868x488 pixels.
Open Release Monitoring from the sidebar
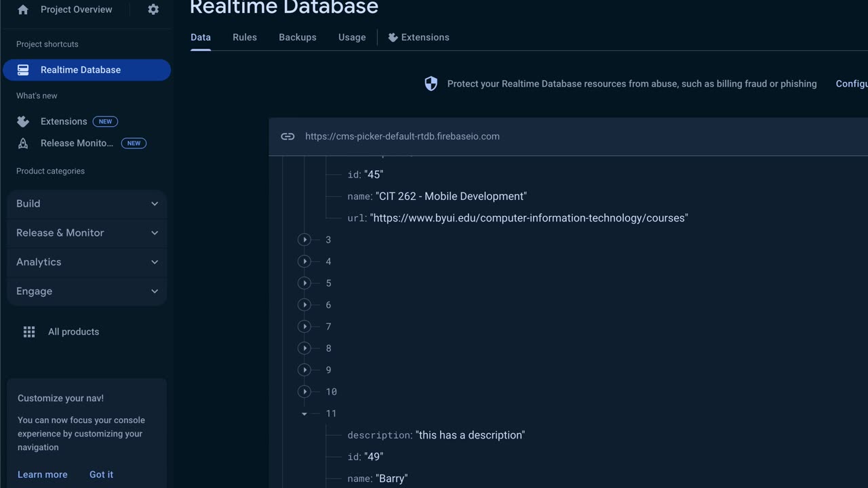pos(77,143)
